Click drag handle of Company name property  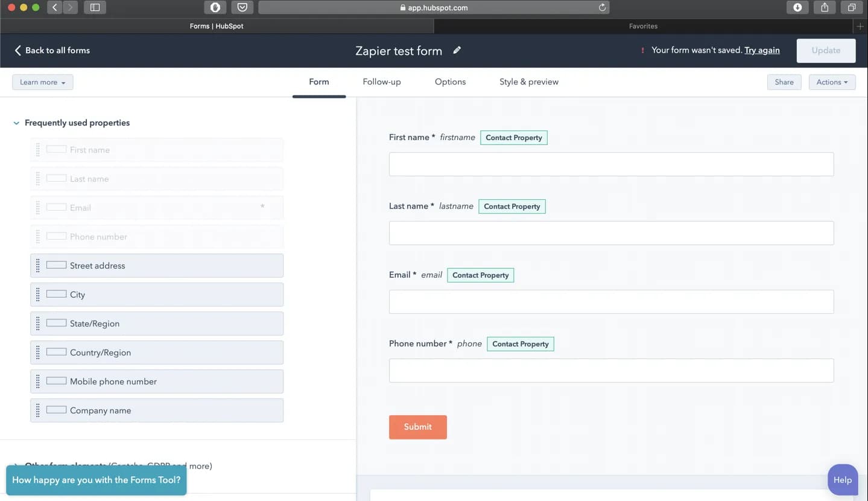point(38,410)
